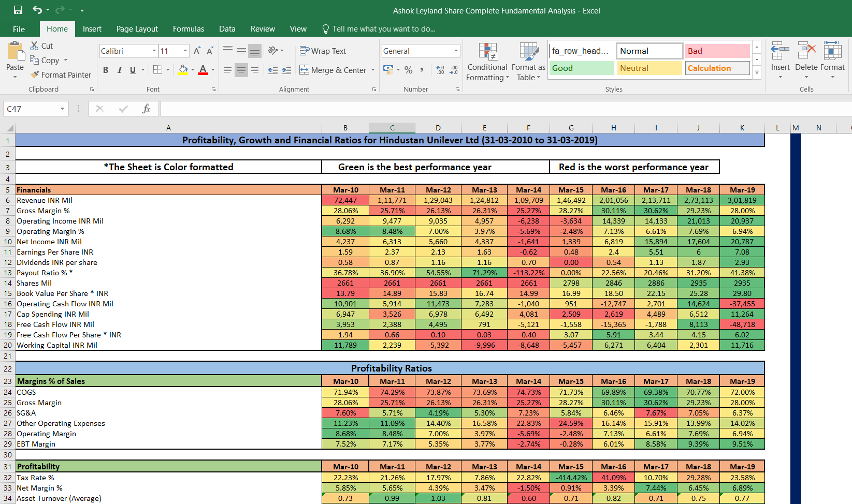Apply the Good cell style
Screen dimensions: 852x504
pos(582,68)
